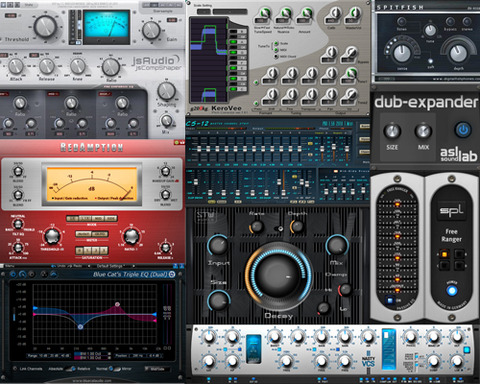Click the sense knob in SpitFish
The height and width of the screenshot is (384, 480).
(x=402, y=53)
